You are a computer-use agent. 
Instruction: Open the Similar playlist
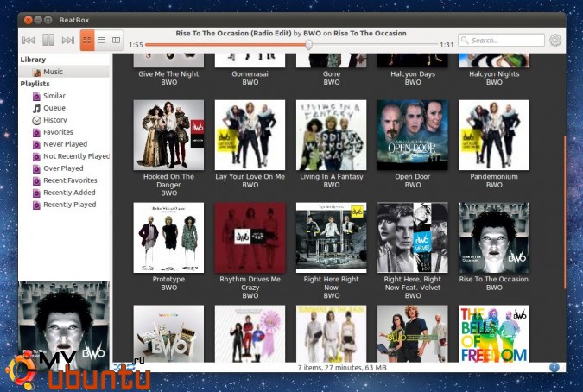pyautogui.click(x=54, y=96)
